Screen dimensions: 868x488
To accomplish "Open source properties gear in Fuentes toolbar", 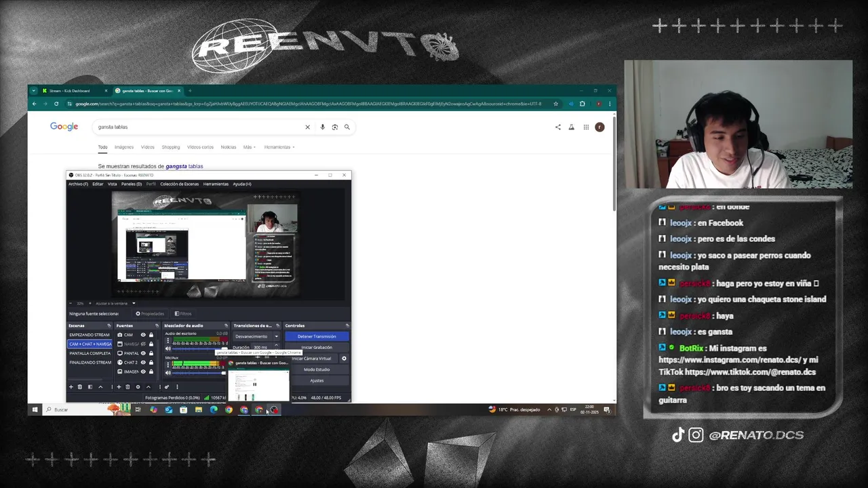I will 138,387.
